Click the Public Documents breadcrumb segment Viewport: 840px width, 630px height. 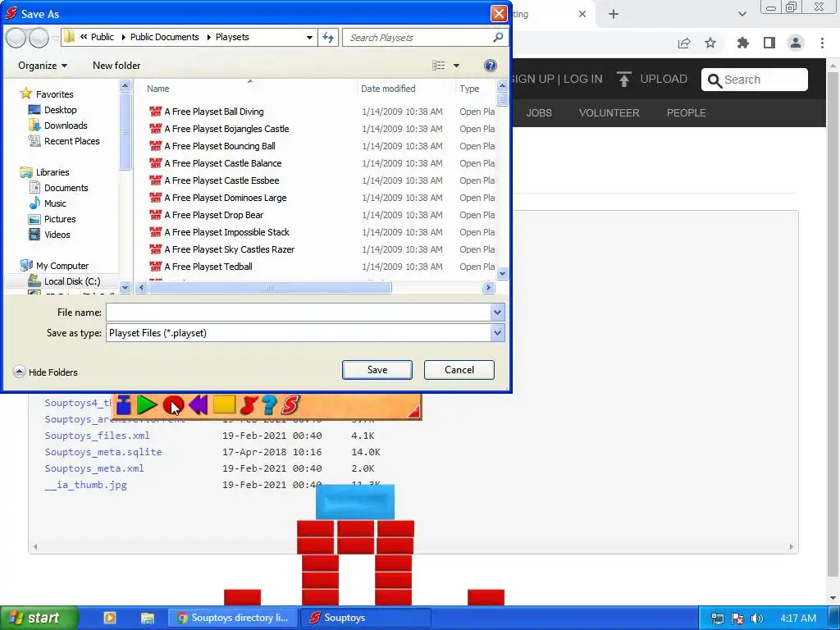[164, 37]
